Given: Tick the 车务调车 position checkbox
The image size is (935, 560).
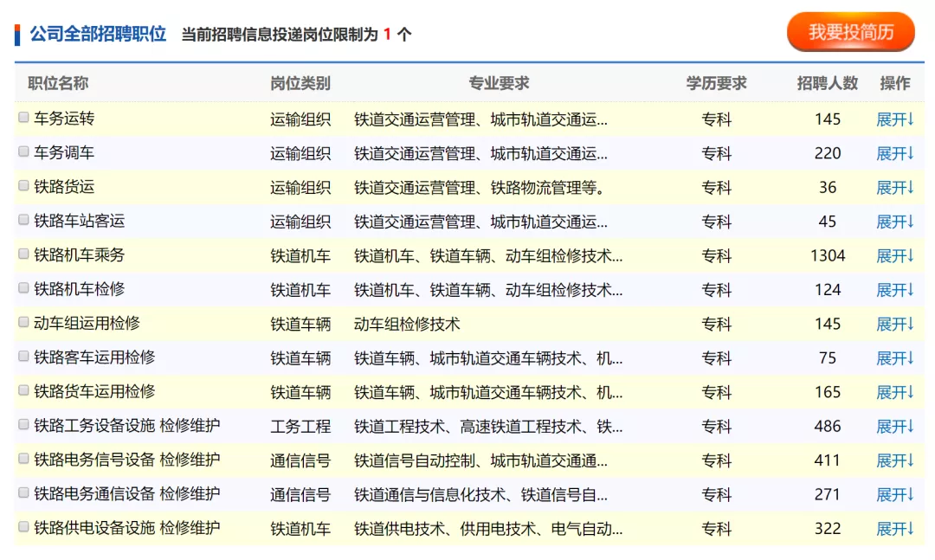Looking at the screenshot, I should [x=24, y=151].
